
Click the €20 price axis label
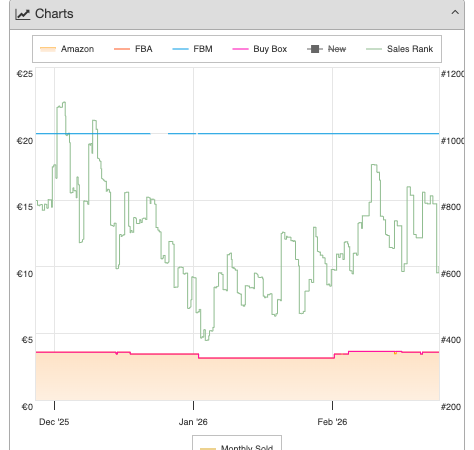pyautogui.click(x=25, y=141)
